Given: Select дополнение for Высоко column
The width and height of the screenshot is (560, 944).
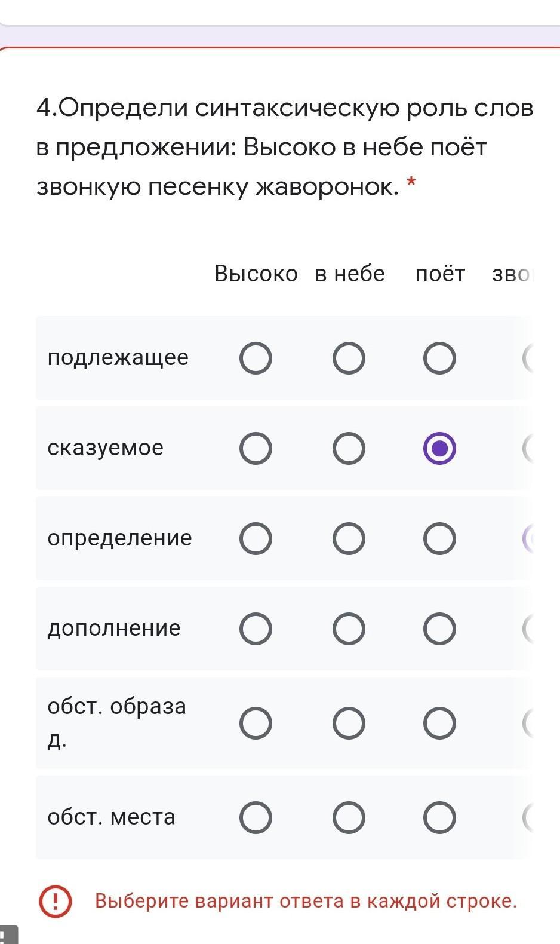Looking at the screenshot, I should (x=256, y=629).
